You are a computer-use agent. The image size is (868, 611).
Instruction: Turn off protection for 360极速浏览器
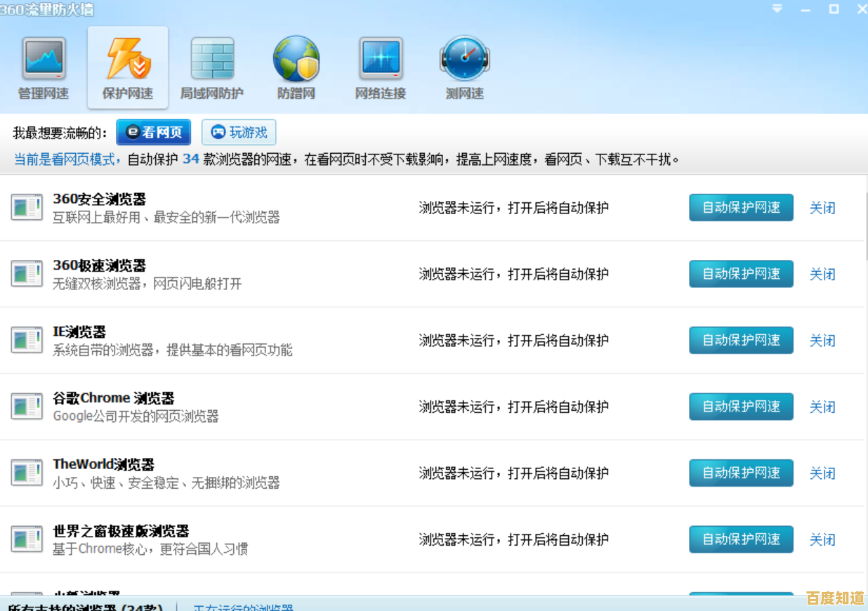[x=822, y=274]
